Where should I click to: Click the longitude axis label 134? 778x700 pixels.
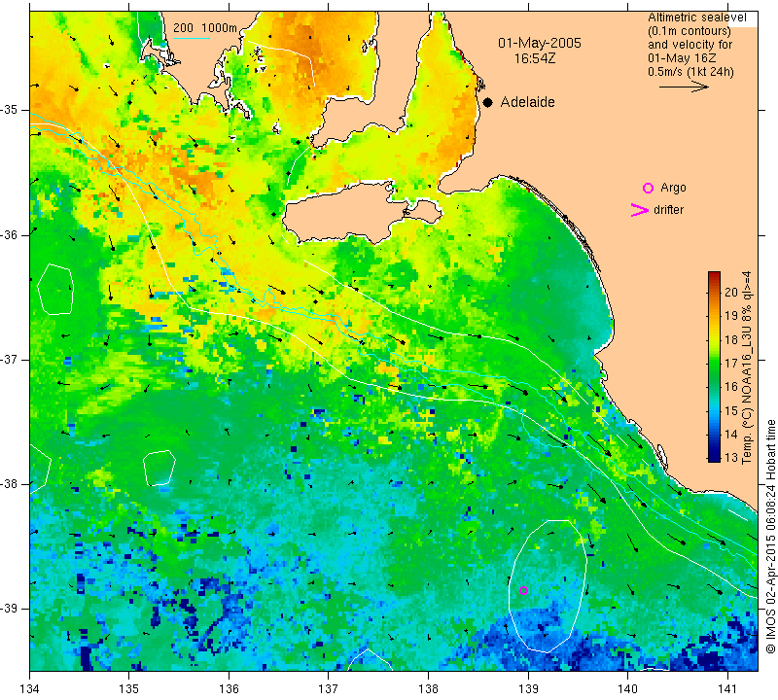coord(30,689)
